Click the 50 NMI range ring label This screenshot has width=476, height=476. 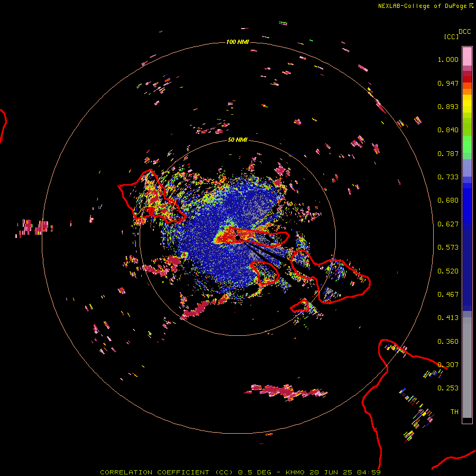237,140
